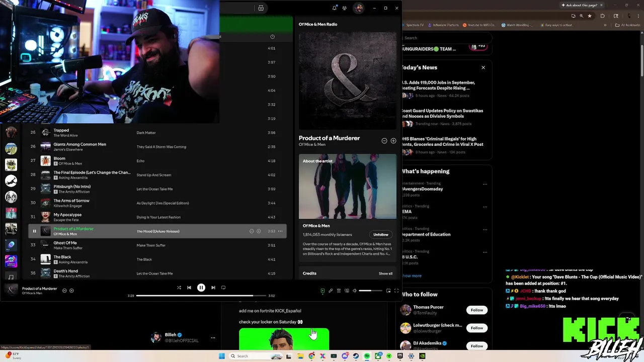Select Death's Hand track row
The height and width of the screenshot is (362, 644).
tap(157, 273)
